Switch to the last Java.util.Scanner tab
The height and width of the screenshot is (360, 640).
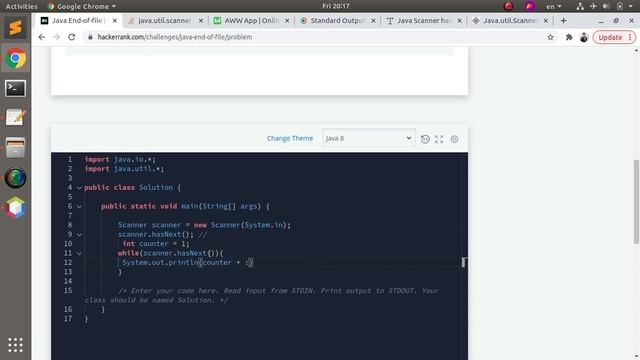click(509, 20)
